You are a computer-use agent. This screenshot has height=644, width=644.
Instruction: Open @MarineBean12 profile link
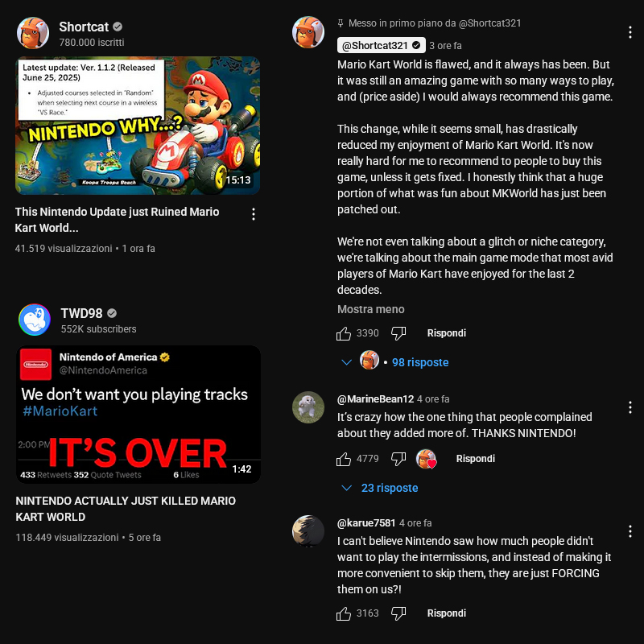[375, 398]
